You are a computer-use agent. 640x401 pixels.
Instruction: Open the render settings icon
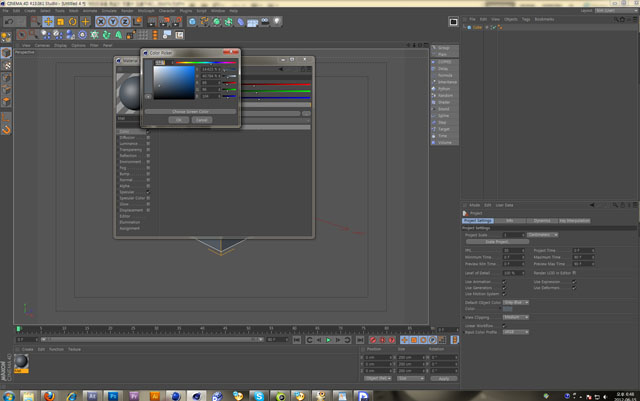pos(177,22)
